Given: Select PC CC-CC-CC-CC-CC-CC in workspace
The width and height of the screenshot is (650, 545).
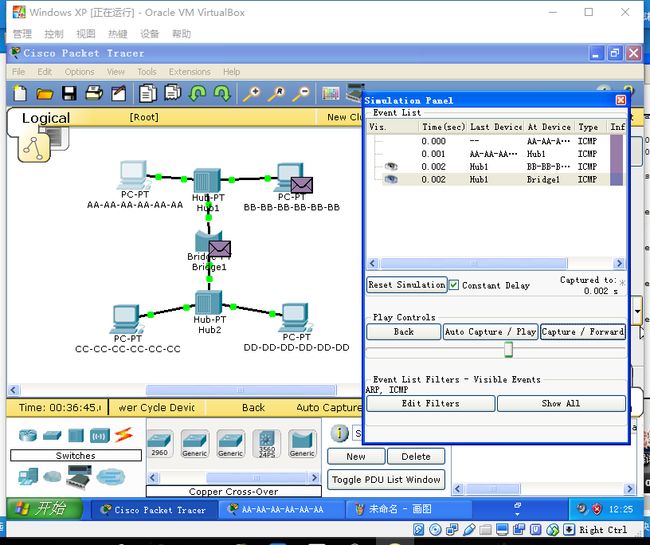Looking at the screenshot, I should 126,319.
